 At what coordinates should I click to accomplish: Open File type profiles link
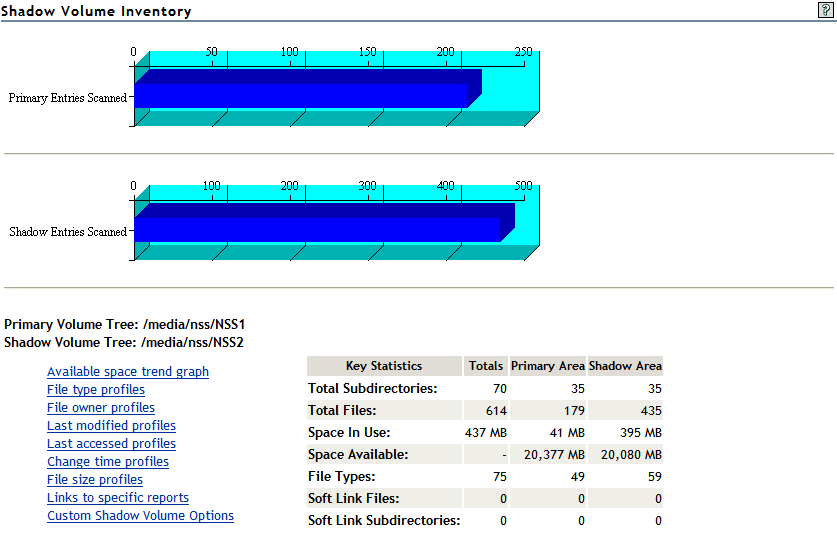pyautogui.click(x=96, y=390)
